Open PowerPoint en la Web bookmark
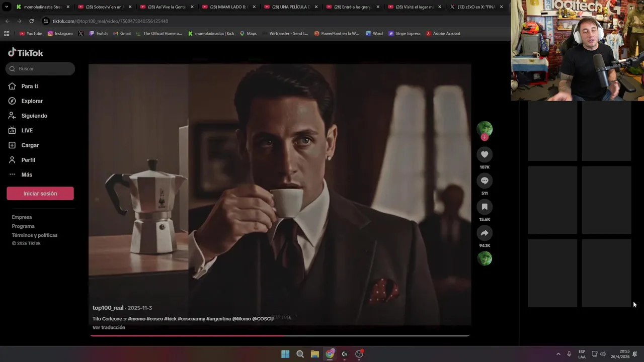Viewport: 644px width, 362px height. tap(336, 34)
